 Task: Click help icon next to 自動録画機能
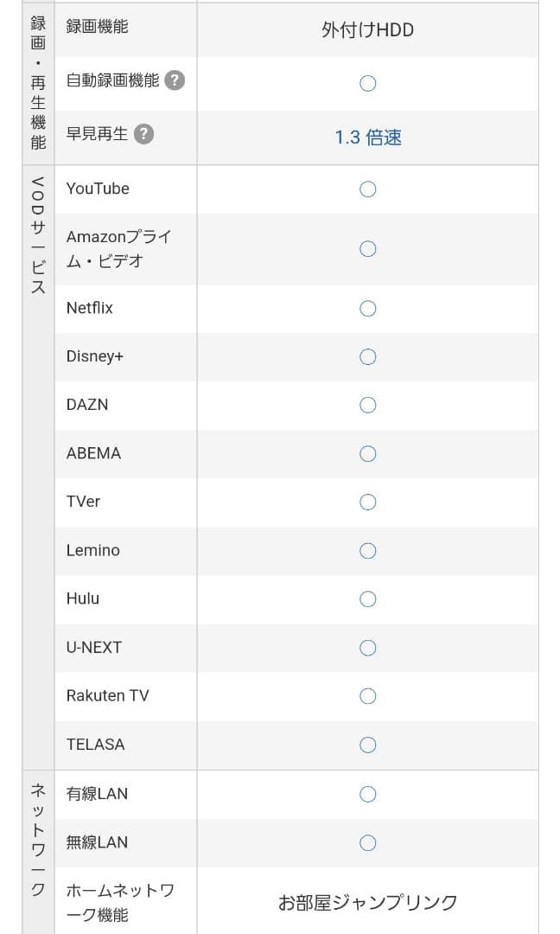175,80
